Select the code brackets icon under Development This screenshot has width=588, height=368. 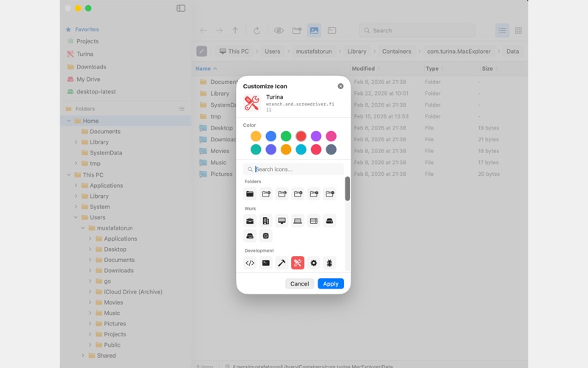click(x=250, y=263)
